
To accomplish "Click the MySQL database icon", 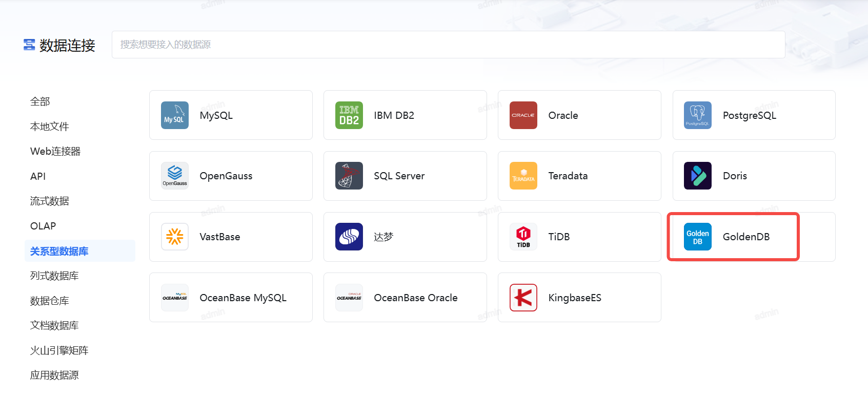I will click(175, 115).
